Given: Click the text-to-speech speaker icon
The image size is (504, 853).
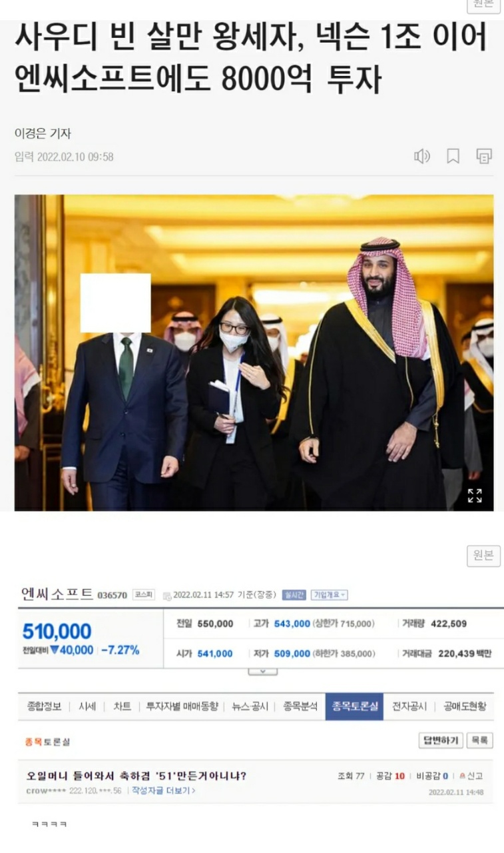Looking at the screenshot, I should click(x=422, y=156).
